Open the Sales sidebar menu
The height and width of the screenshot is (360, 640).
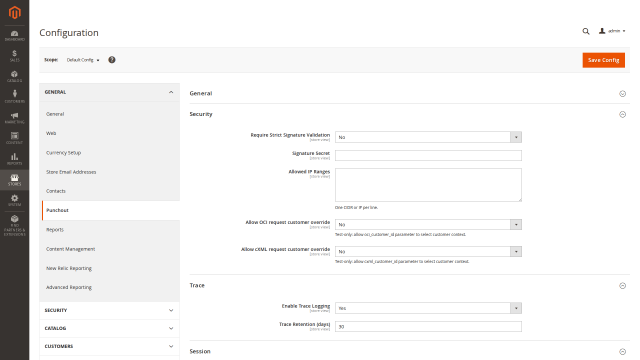14,56
